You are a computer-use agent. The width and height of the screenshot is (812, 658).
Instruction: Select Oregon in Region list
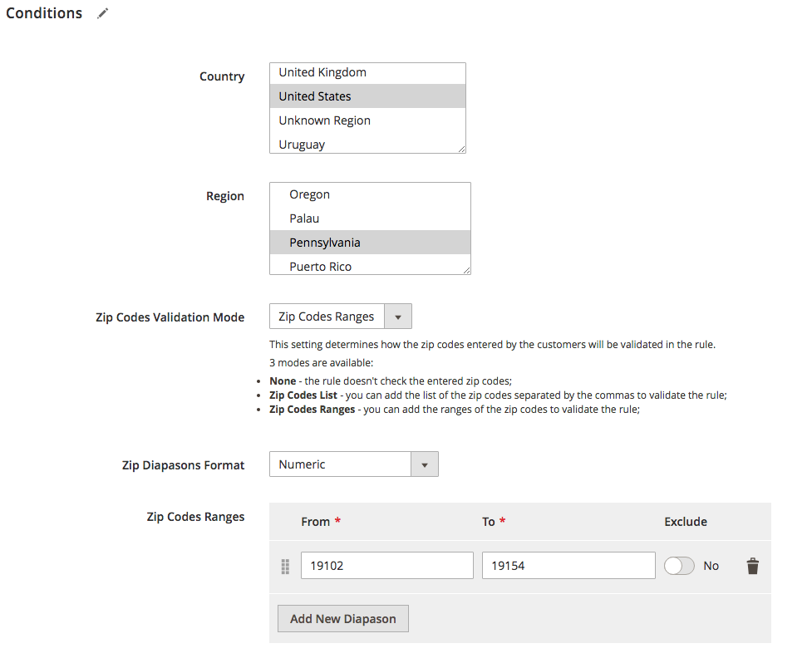point(370,194)
